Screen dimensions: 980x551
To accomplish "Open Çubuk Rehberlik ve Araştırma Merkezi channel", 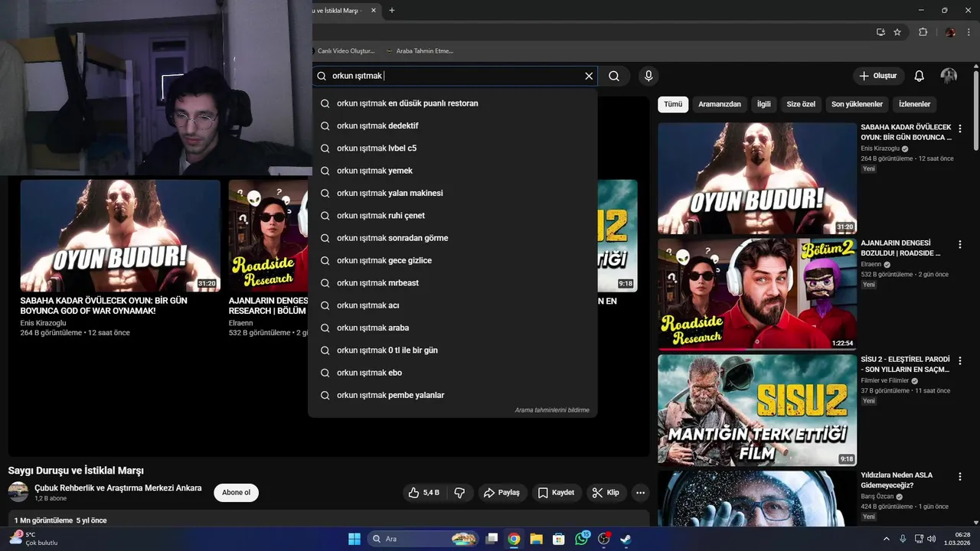I will click(x=118, y=488).
